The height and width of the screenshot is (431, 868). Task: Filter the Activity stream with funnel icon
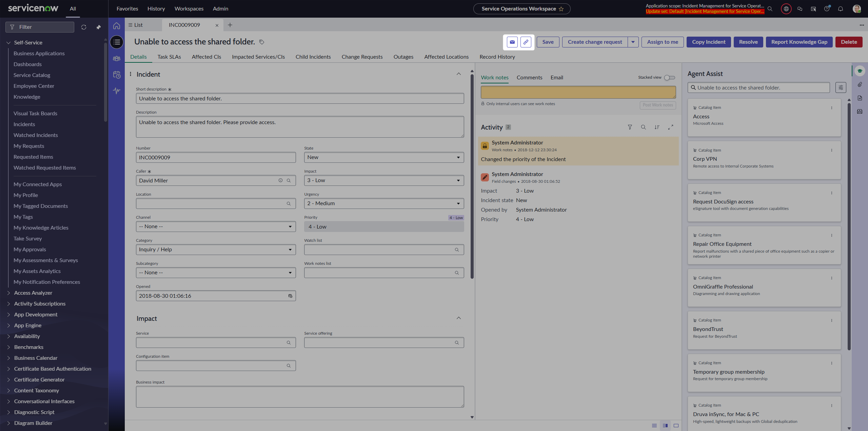coord(630,127)
